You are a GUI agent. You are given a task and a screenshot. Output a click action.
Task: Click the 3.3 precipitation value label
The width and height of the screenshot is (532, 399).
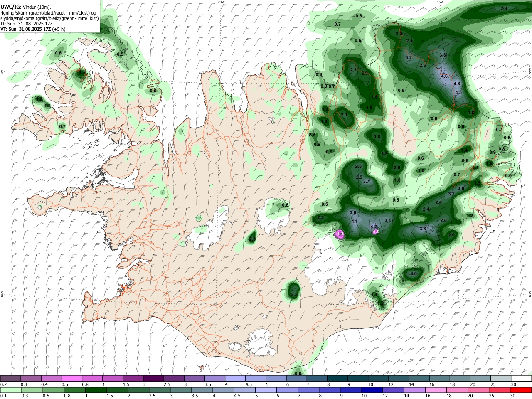coord(443,55)
